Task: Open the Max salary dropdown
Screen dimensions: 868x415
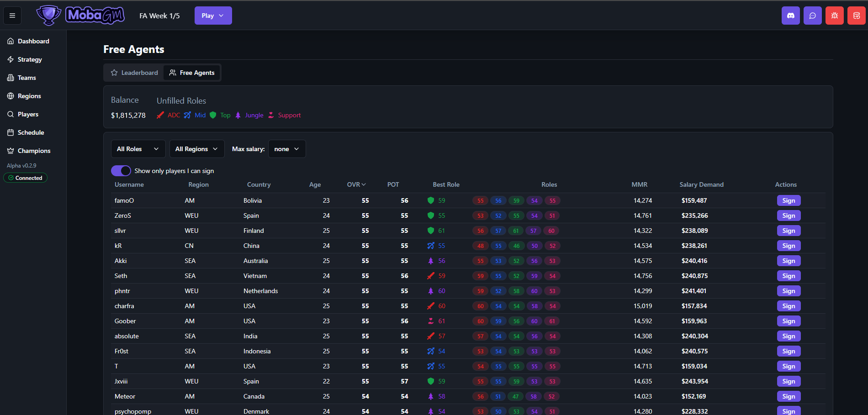Action: 286,149
